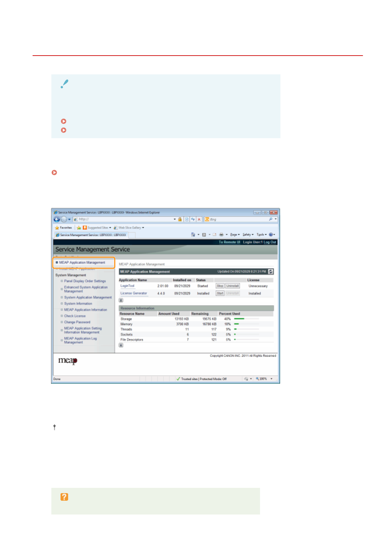Click the Storage percent used bar

(x=246, y=319)
